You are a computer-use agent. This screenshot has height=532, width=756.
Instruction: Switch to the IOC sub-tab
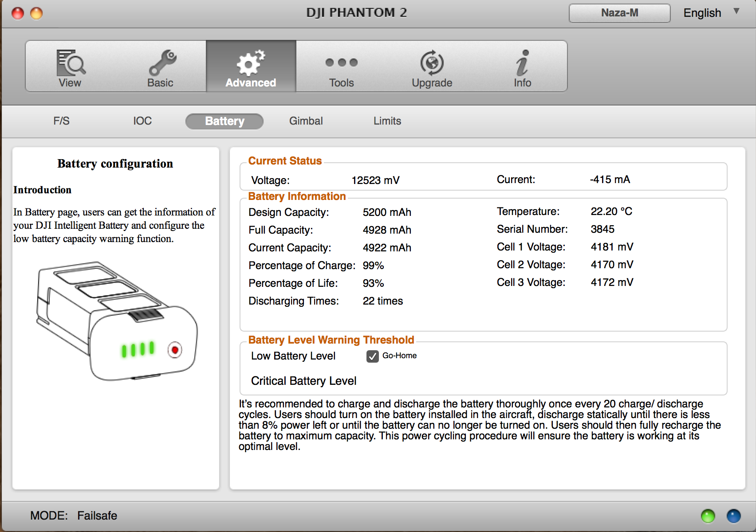click(142, 121)
